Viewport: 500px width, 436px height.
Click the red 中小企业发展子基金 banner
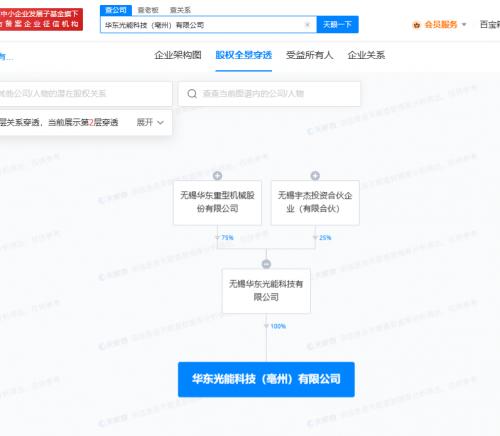pyautogui.click(x=41, y=19)
